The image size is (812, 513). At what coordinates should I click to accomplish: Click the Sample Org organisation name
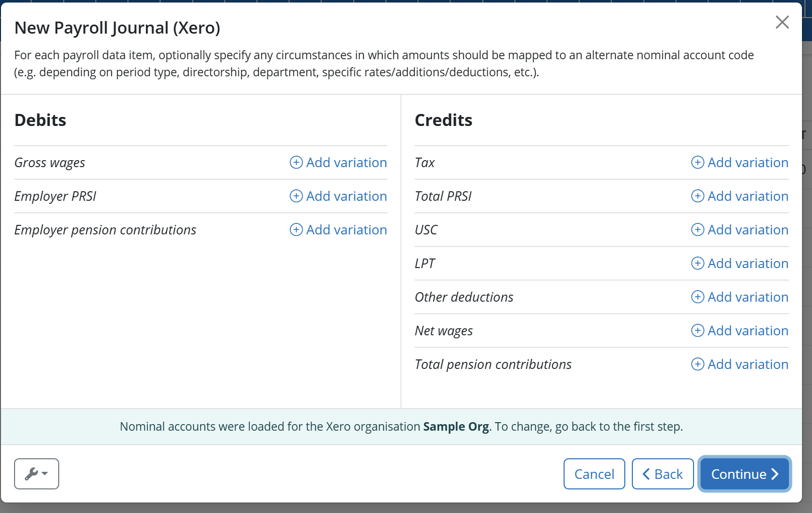tap(455, 426)
